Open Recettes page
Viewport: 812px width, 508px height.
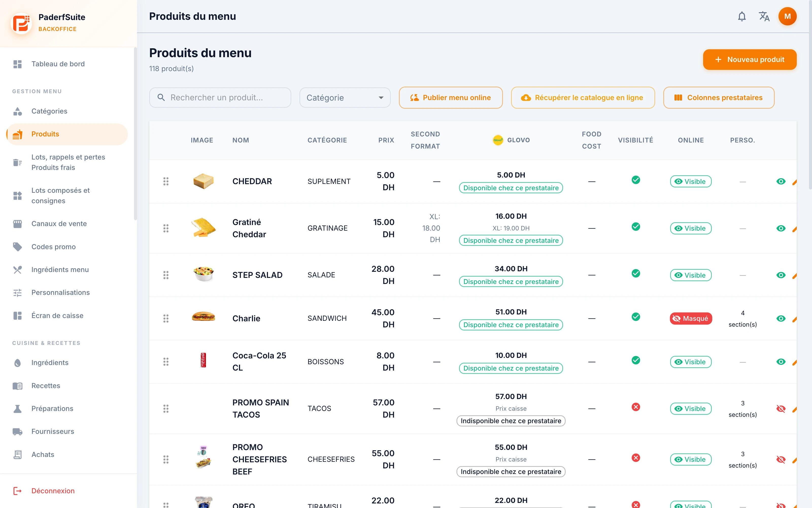(x=67, y=386)
